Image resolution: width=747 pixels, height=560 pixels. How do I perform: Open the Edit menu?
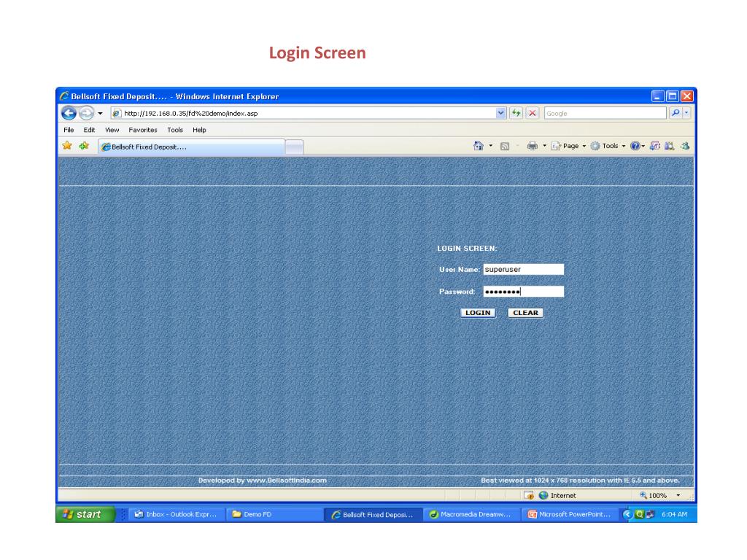coord(89,130)
